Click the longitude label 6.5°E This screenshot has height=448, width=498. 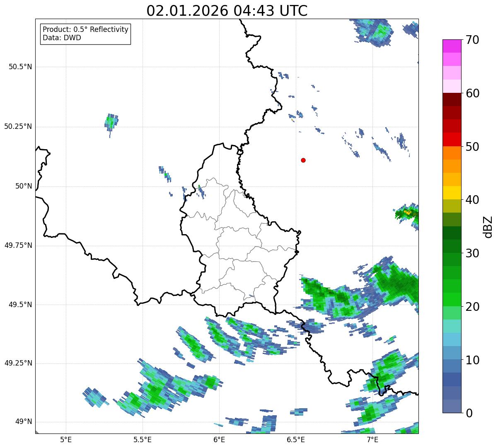coord(296,439)
